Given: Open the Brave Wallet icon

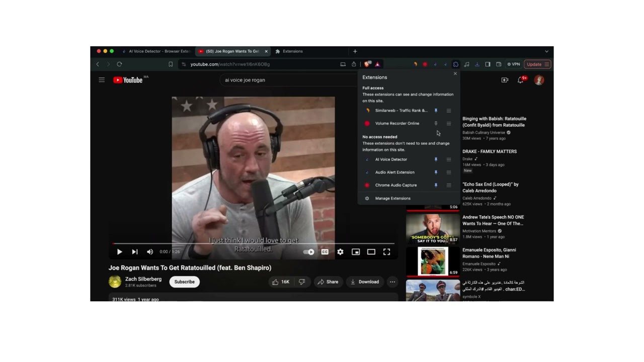Looking at the screenshot, I should click(x=499, y=64).
